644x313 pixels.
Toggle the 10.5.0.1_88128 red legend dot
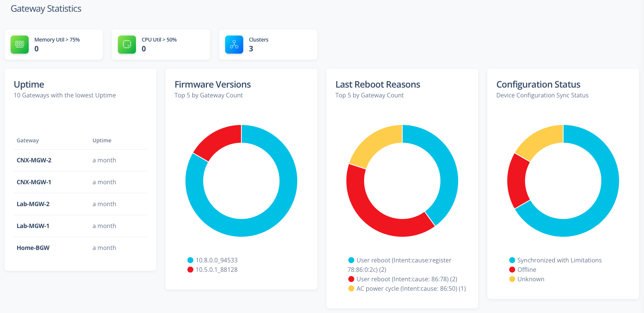190,270
